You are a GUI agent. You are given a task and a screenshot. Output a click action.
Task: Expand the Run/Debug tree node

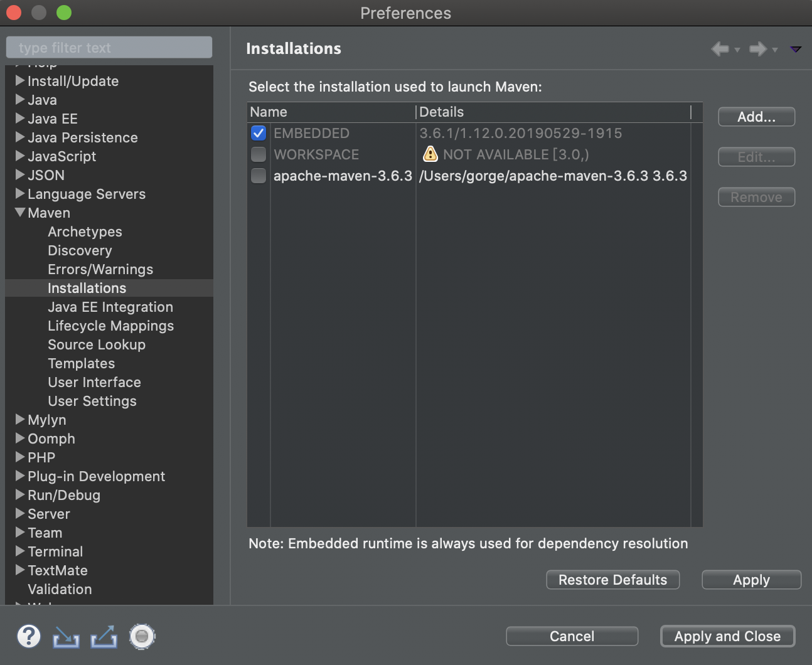(20, 494)
